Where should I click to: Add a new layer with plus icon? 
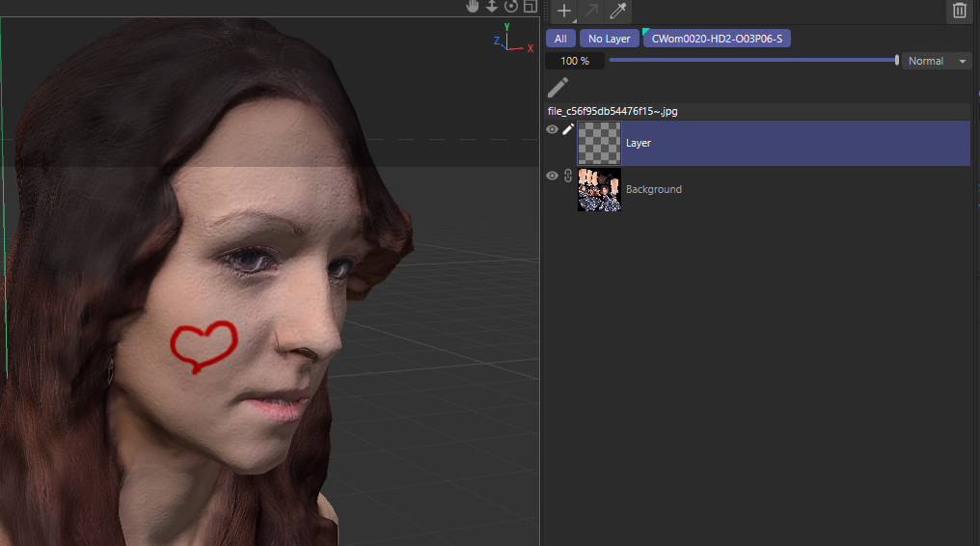pyautogui.click(x=563, y=11)
